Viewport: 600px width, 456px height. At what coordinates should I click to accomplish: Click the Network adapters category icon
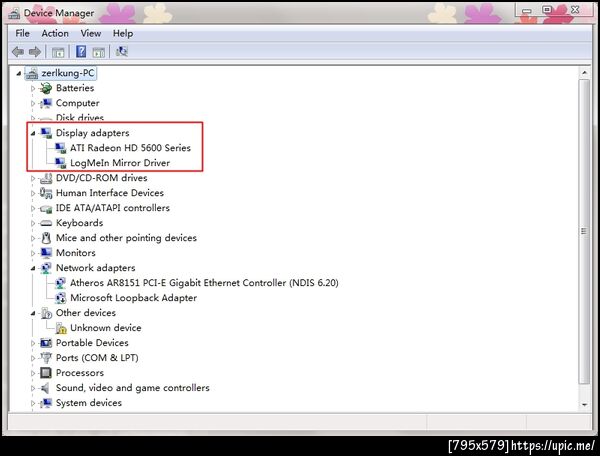point(46,268)
